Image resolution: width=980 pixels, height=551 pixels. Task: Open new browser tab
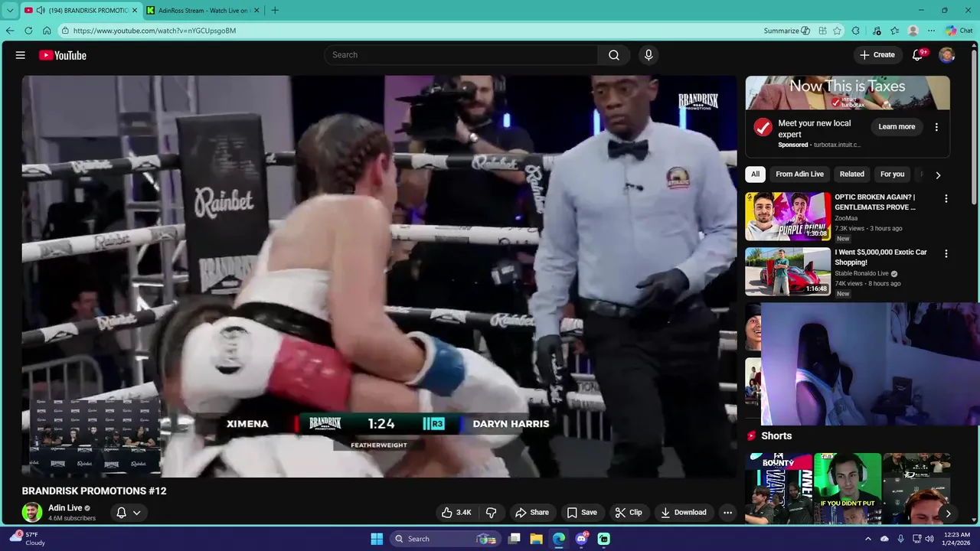point(275,11)
